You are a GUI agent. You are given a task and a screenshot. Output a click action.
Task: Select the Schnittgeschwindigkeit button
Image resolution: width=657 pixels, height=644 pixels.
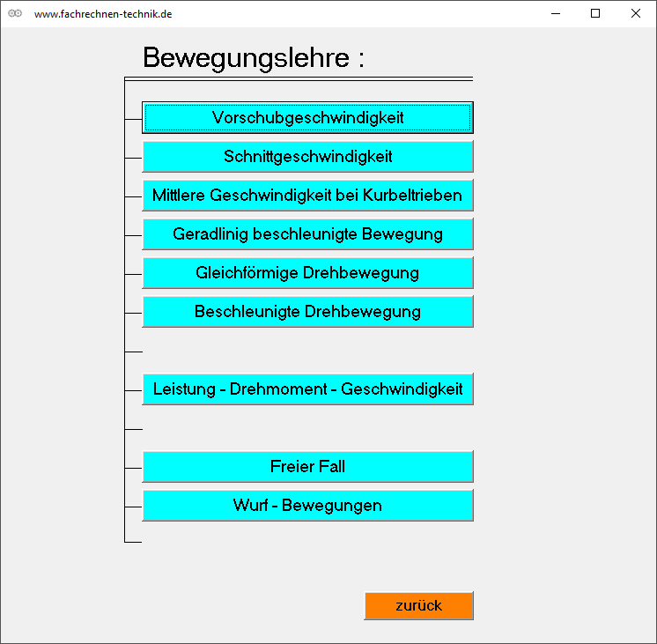(307, 157)
